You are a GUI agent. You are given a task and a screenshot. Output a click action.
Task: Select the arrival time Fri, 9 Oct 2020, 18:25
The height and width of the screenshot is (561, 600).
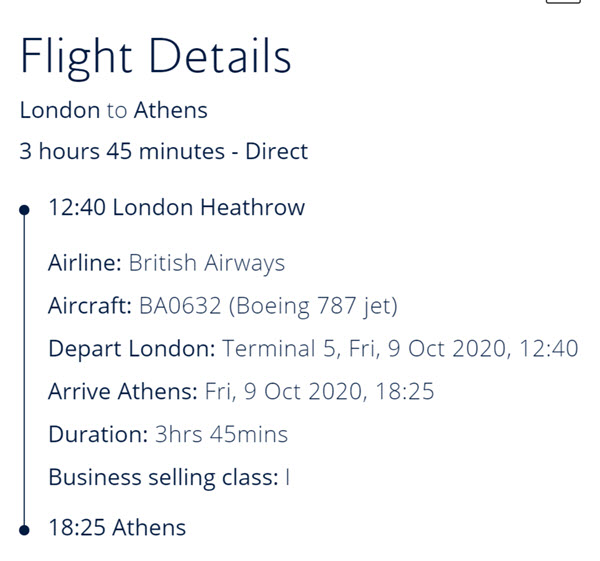coord(320,391)
